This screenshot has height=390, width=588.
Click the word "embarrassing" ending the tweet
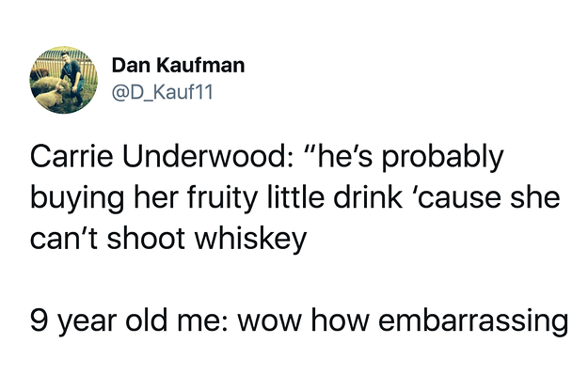pos(473,322)
